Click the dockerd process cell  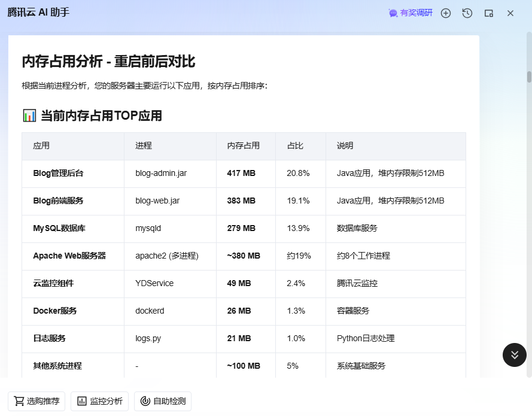[x=150, y=311]
